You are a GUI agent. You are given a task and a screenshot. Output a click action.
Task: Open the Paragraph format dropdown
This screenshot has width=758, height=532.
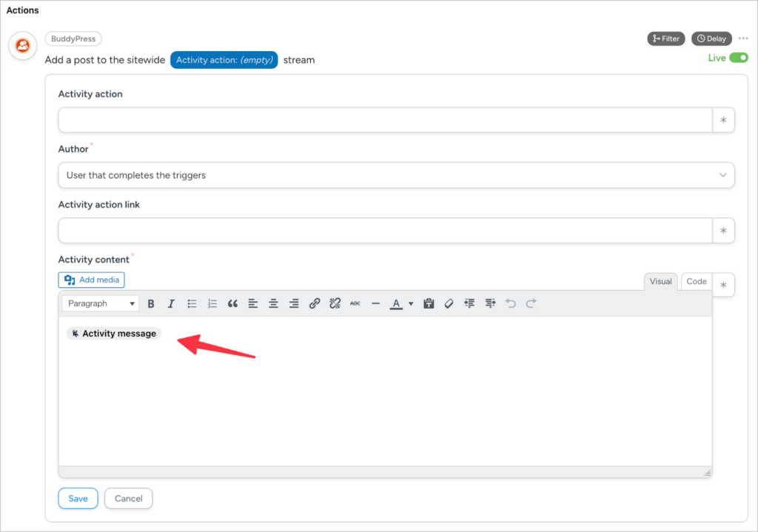point(101,303)
